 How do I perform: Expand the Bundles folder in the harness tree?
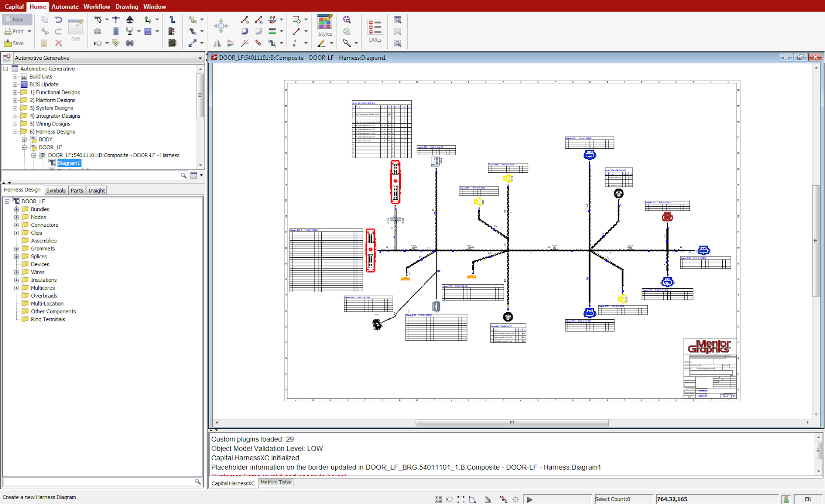(16, 209)
